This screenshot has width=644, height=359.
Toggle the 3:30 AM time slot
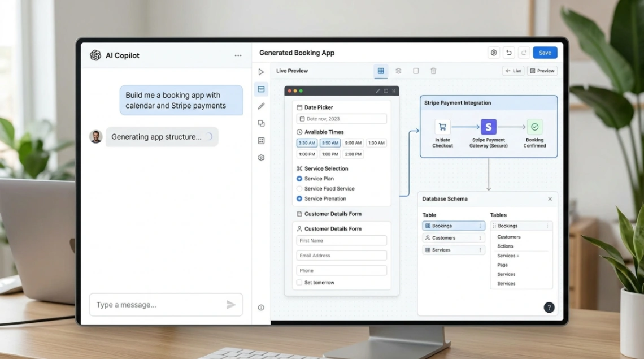click(307, 142)
